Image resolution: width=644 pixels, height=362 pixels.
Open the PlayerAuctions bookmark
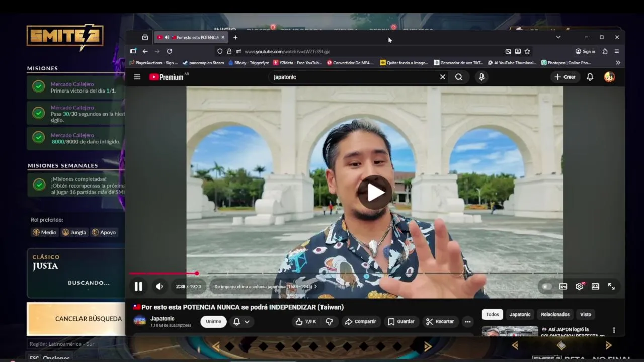(154, 63)
